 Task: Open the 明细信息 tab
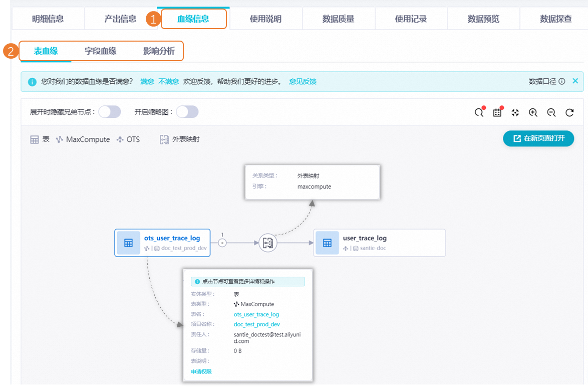click(48, 19)
